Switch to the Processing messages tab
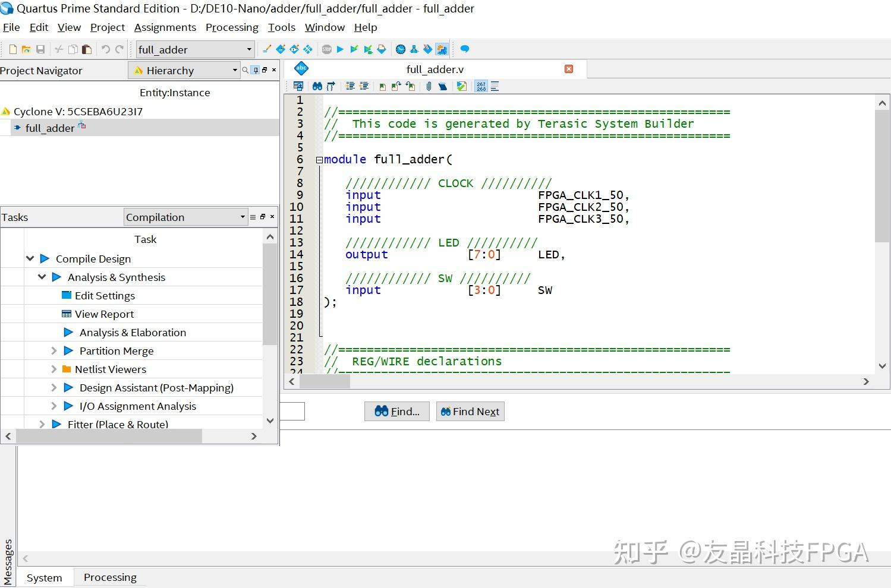891x588 pixels. coord(109,577)
